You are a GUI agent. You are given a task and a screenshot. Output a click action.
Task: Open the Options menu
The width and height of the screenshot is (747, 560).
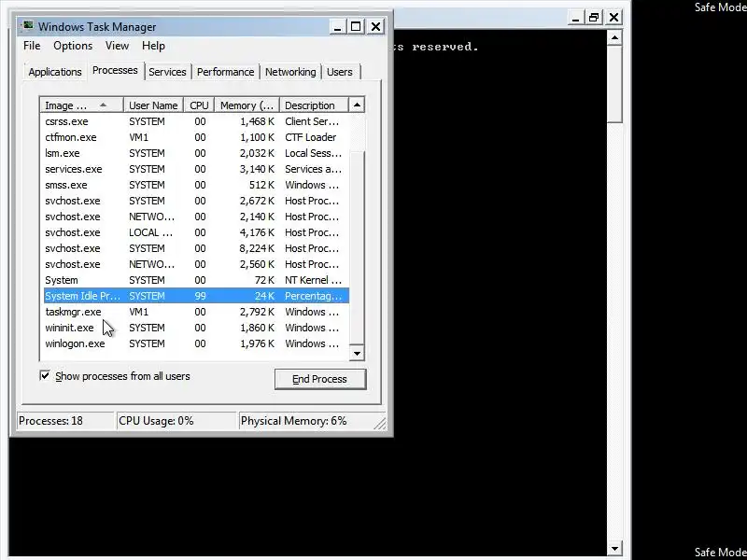pos(73,46)
